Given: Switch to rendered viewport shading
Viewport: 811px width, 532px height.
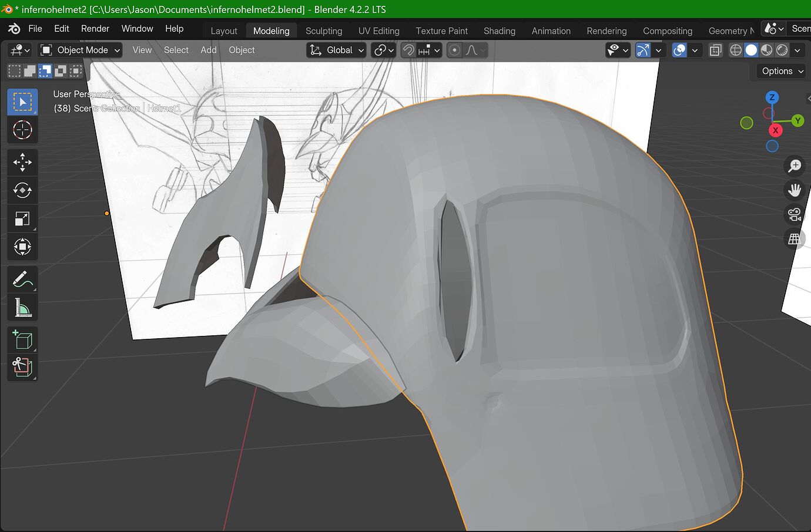Looking at the screenshot, I should [782, 50].
